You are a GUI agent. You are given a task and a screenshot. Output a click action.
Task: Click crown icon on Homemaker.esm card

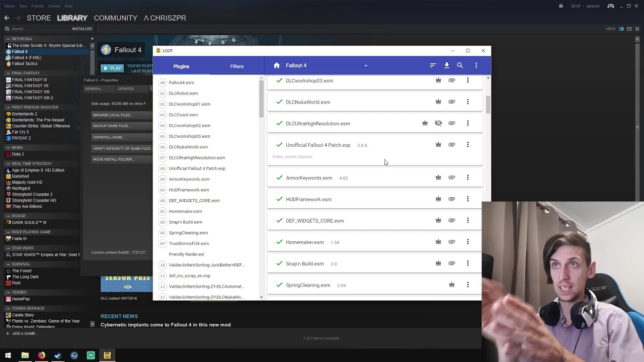point(438,242)
